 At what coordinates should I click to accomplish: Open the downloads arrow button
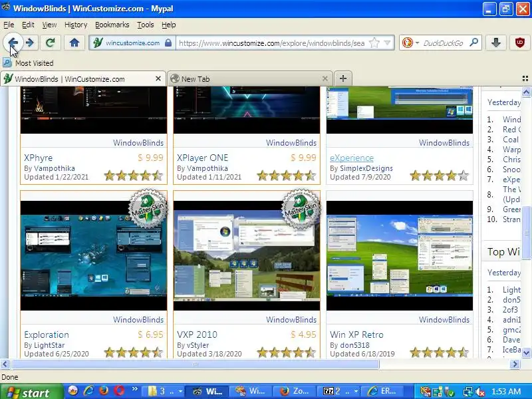tap(496, 43)
